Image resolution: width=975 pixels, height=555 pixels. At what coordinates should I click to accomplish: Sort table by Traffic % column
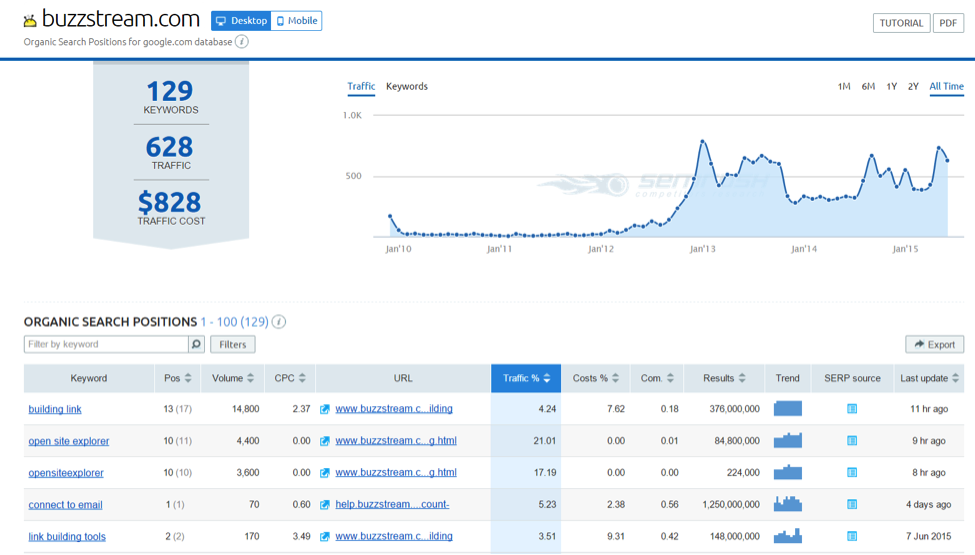tap(526, 378)
